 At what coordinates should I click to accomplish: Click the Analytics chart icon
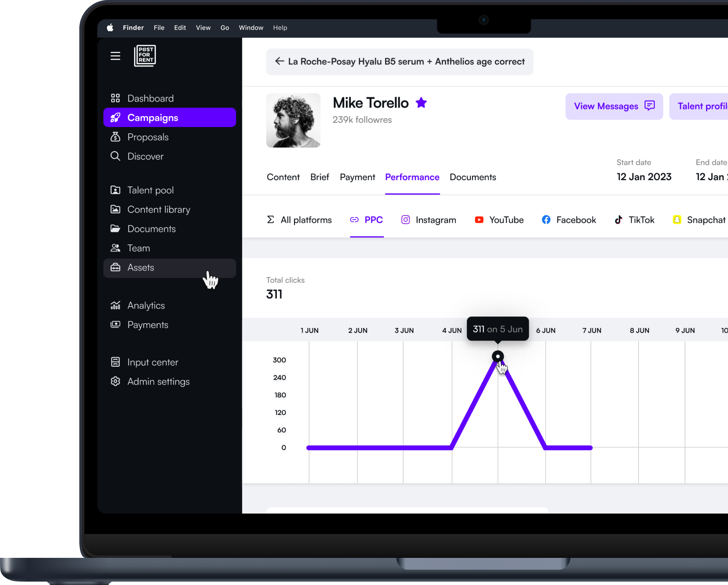[x=115, y=305]
